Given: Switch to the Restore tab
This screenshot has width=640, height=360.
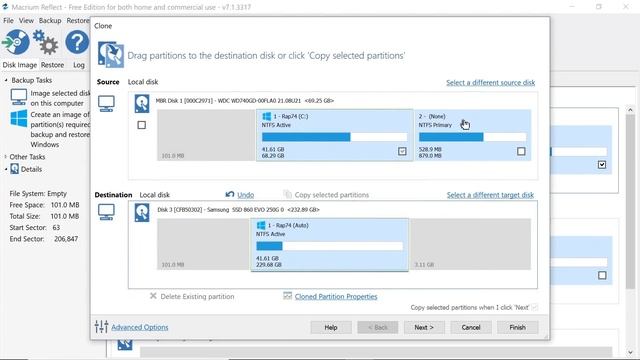Looking at the screenshot, I should tap(52, 65).
